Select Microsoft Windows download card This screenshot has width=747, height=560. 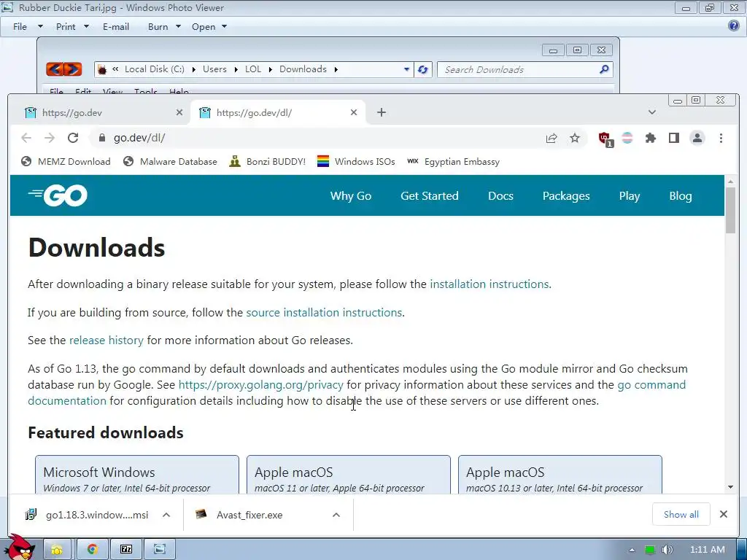pos(137,475)
